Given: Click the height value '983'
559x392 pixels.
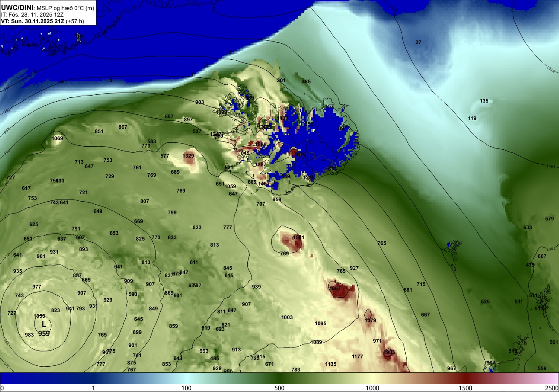Looking at the screenshot, I should (29, 335).
